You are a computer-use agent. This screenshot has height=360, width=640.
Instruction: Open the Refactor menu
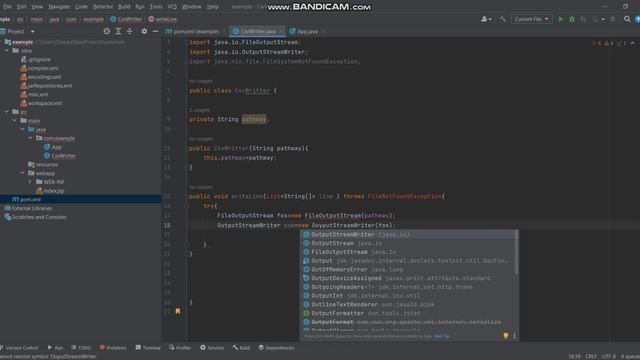103,7
